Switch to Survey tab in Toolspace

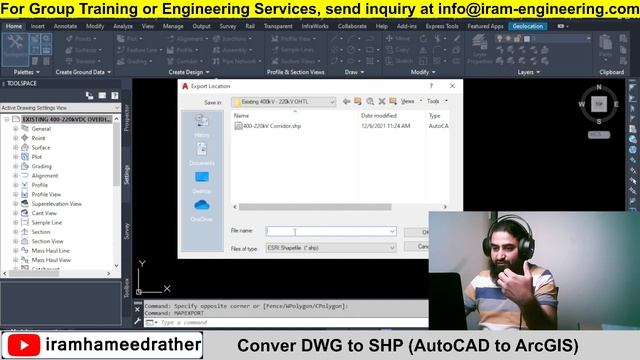(127, 231)
